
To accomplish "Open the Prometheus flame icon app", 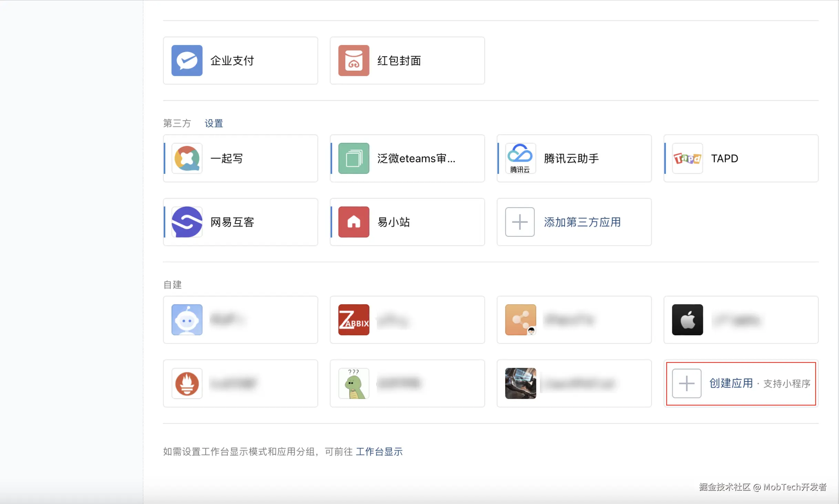I will tap(187, 383).
